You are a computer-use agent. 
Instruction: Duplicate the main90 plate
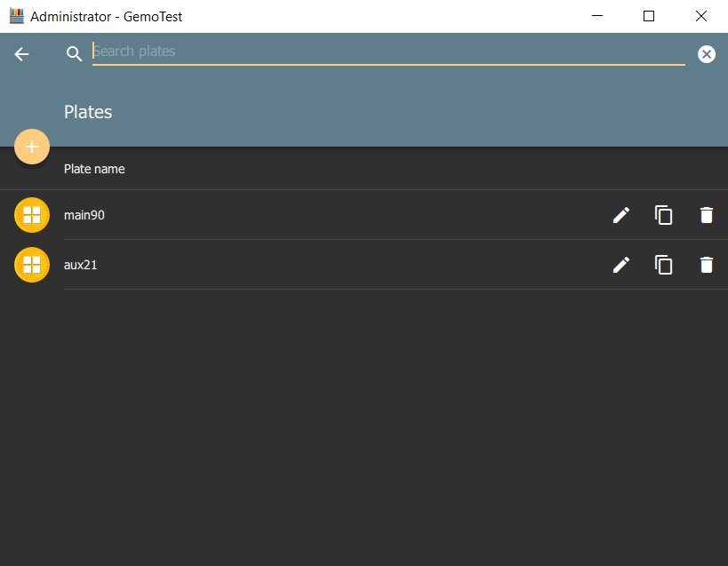tap(663, 215)
